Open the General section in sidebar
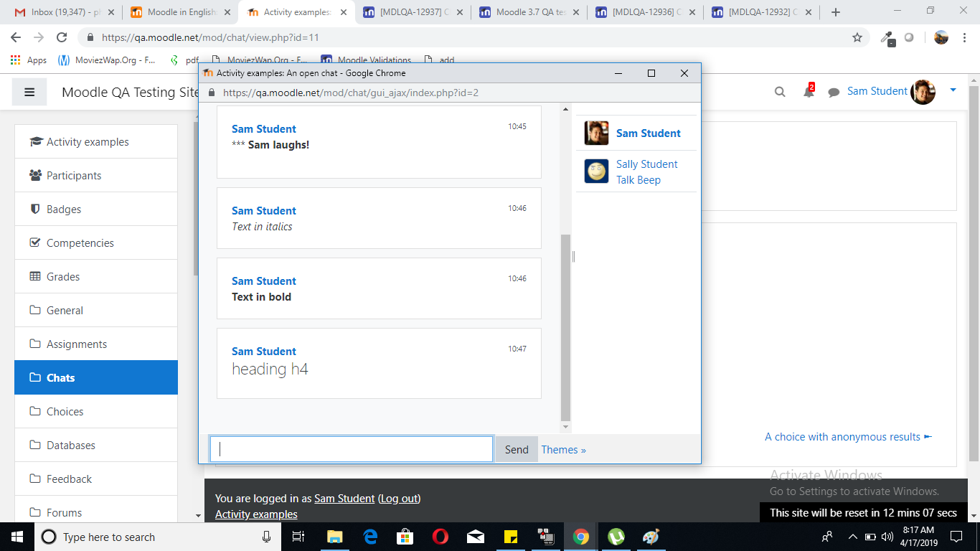980x551 pixels. [96, 310]
